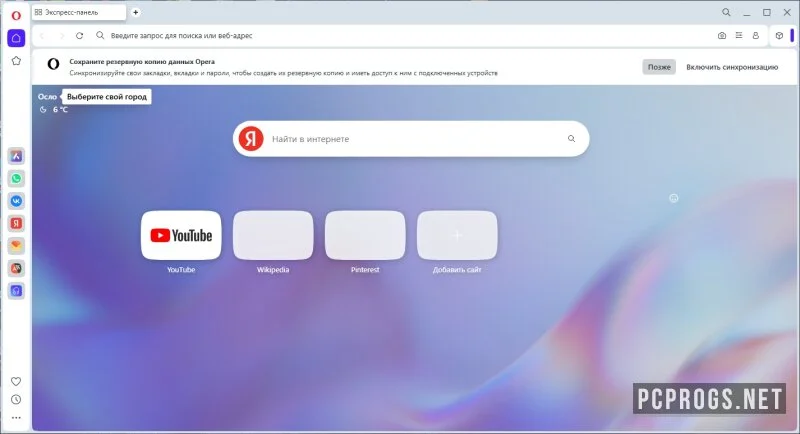Launch VK messenger from the sidebar
This screenshot has width=800, height=434.
click(x=16, y=201)
